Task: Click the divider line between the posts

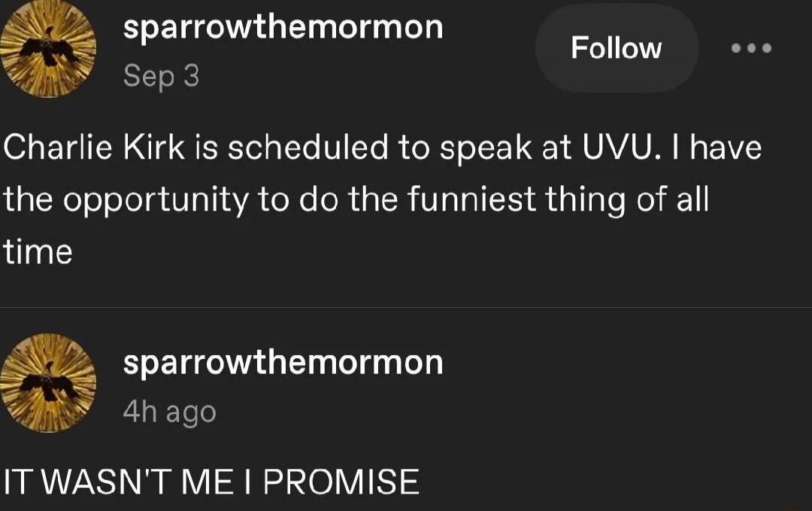Action: pos(406,307)
